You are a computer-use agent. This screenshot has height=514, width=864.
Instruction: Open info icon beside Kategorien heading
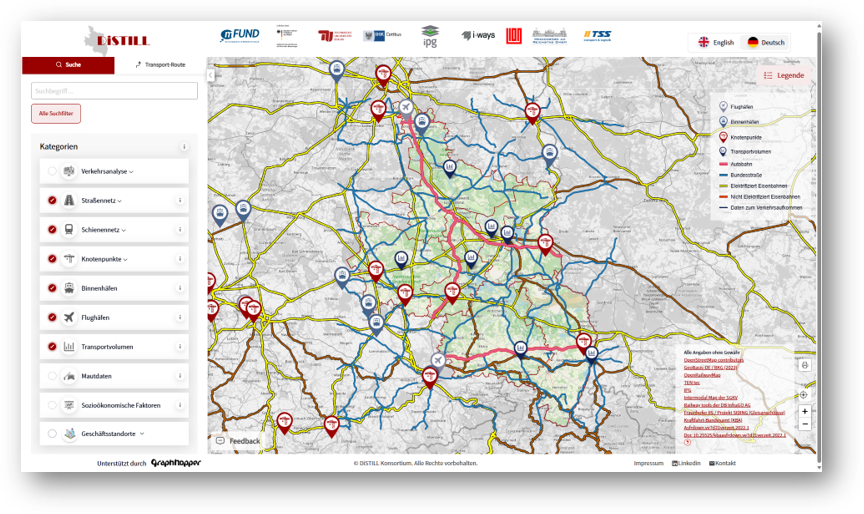point(184,147)
